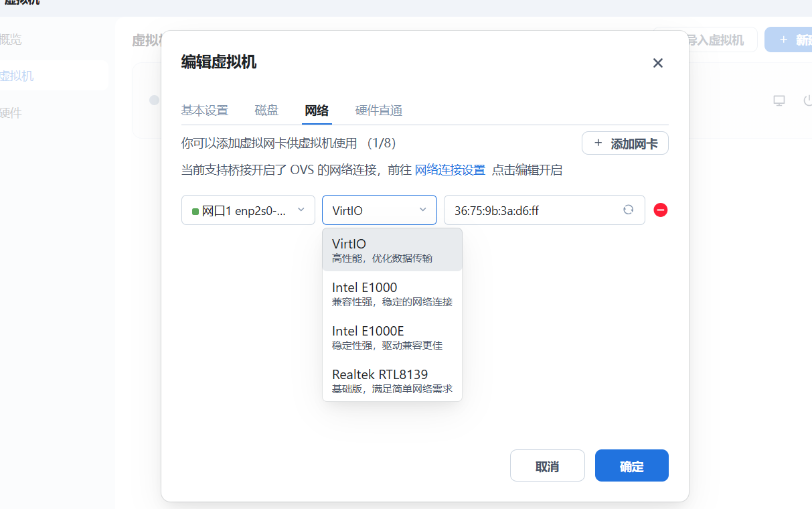Select VirtIO high performance option
812x509 pixels.
click(392, 250)
